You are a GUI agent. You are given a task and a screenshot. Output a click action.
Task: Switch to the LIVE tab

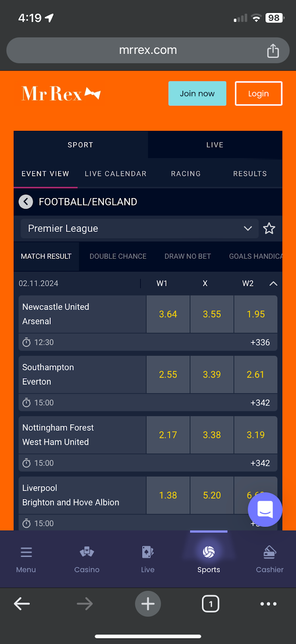215,145
